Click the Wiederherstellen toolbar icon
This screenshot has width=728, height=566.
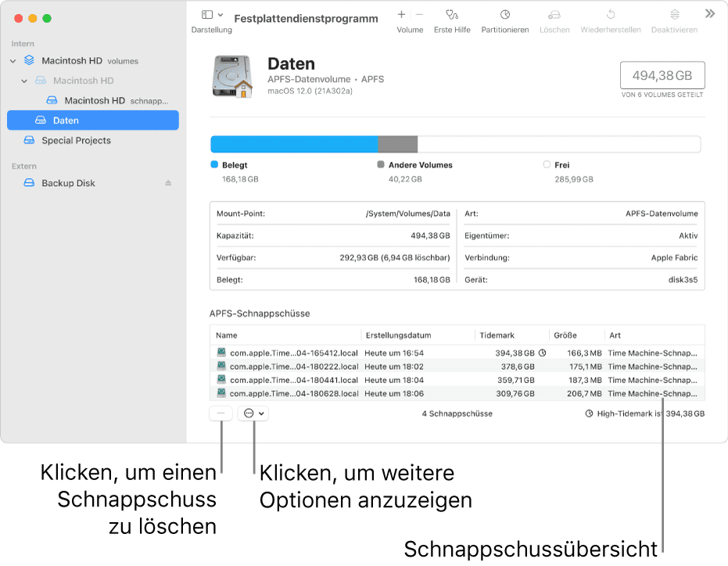tap(611, 15)
